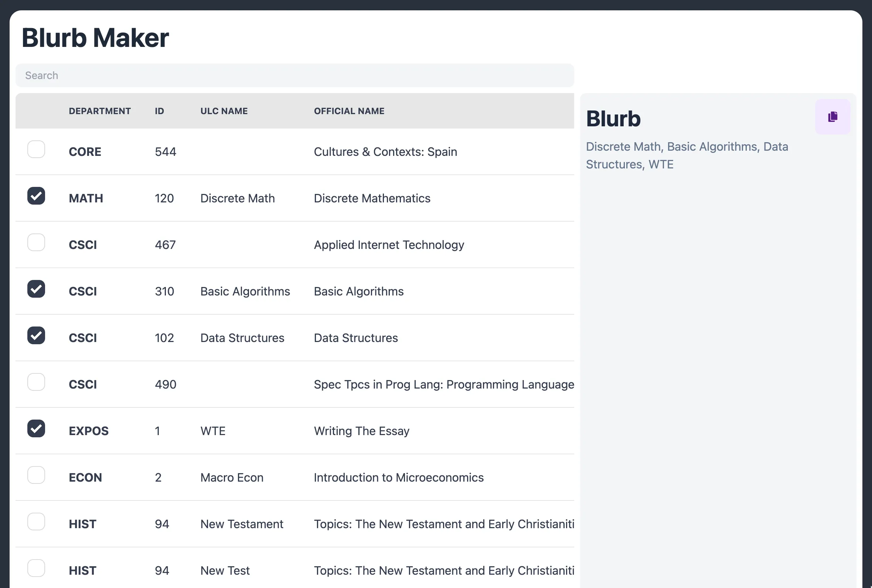Sort by the ULC NAME column header
Viewport: 872px width, 588px height.
pyautogui.click(x=224, y=111)
